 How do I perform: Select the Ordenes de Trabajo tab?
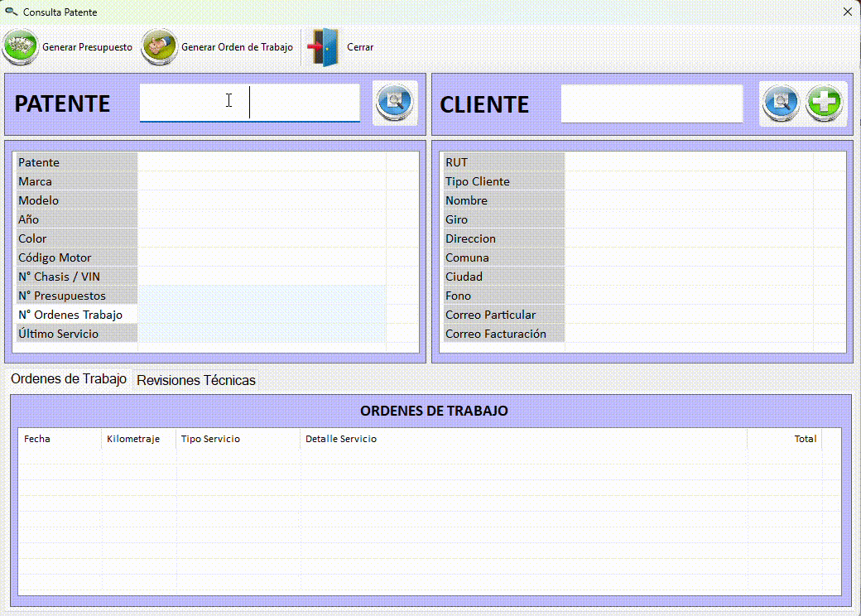pos(69,378)
